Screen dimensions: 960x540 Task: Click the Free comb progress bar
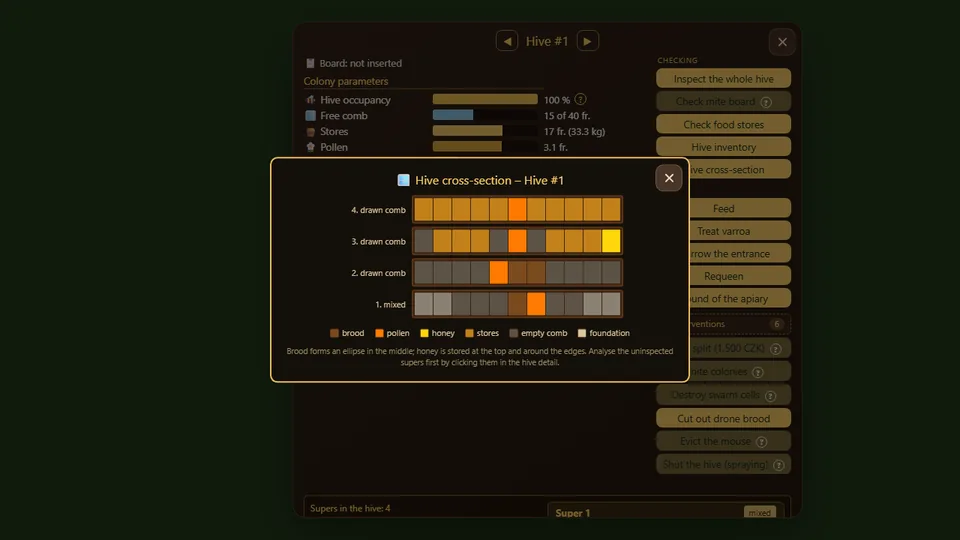(x=485, y=115)
